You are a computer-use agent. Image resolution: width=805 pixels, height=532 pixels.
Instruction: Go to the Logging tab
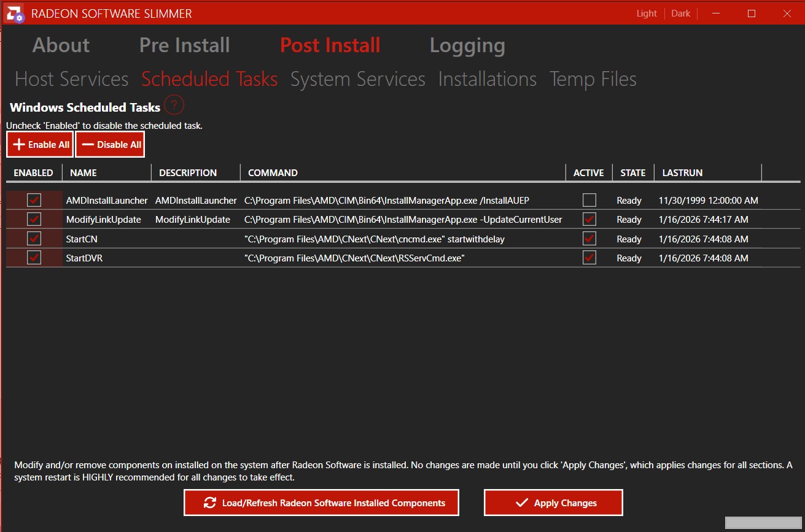point(467,45)
